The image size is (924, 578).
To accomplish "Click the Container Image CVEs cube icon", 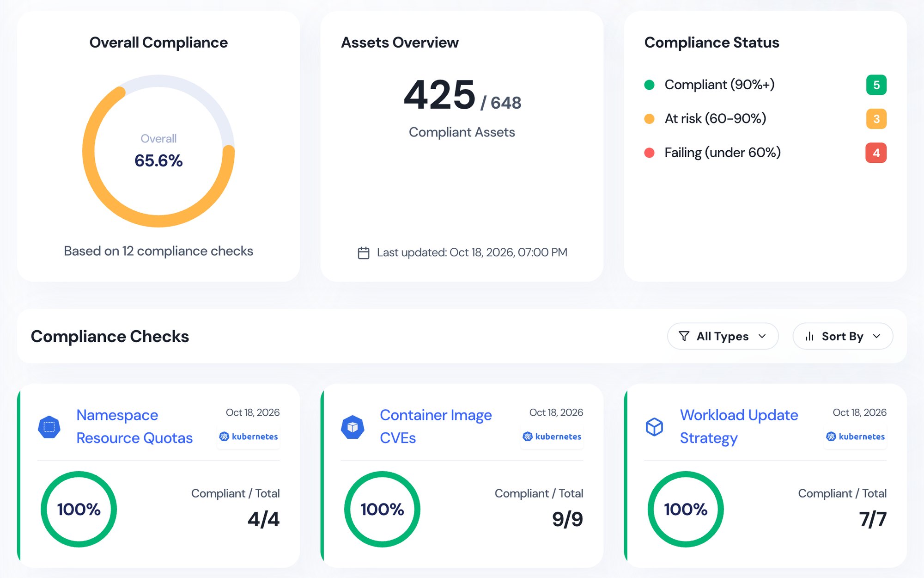I will pyautogui.click(x=353, y=427).
